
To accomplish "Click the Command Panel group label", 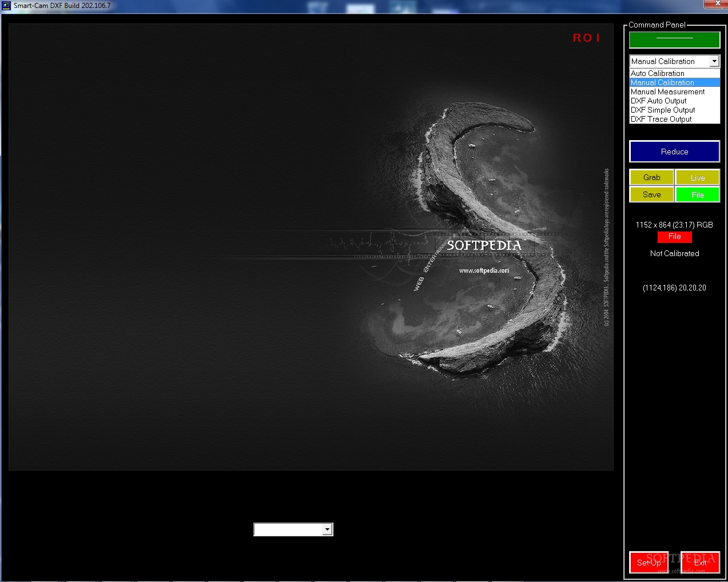I will (x=657, y=25).
